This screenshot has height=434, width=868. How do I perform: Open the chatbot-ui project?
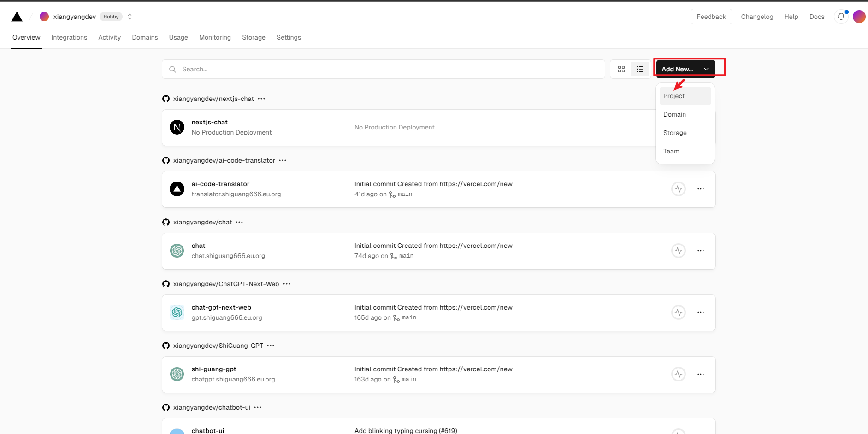[208, 430]
